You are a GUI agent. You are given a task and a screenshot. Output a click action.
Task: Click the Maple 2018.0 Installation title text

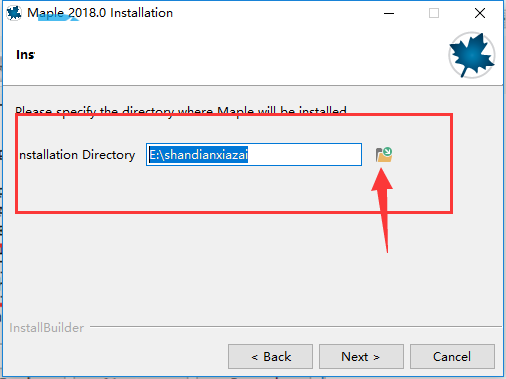pos(100,13)
